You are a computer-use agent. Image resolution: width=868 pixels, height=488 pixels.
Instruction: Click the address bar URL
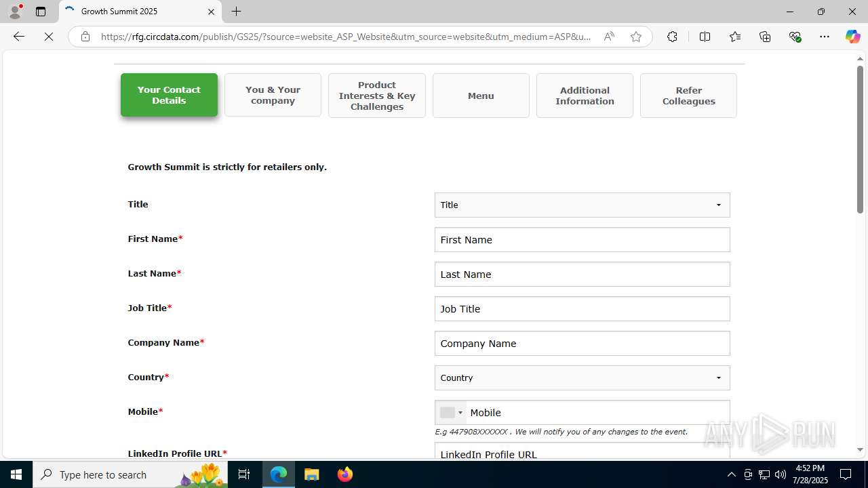pyautogui.click(x=346, y=37)
